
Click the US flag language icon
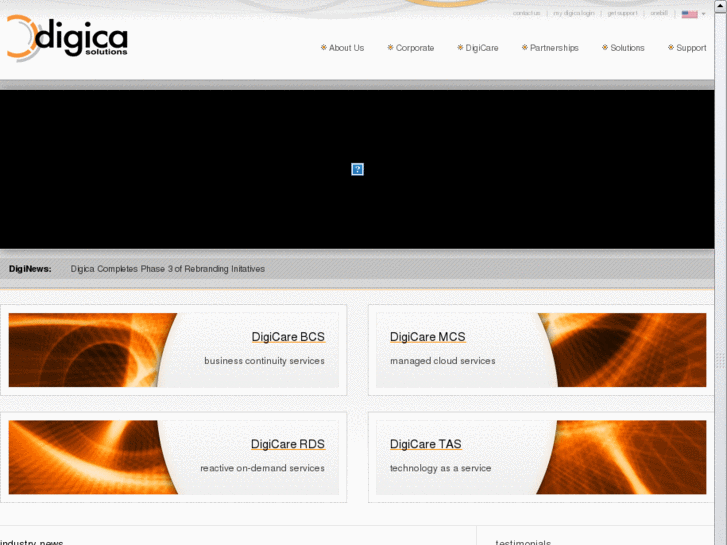(689, 14)
